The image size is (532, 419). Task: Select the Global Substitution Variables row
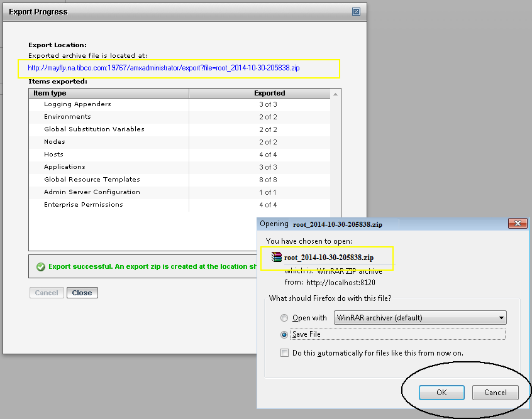(179, 129)
